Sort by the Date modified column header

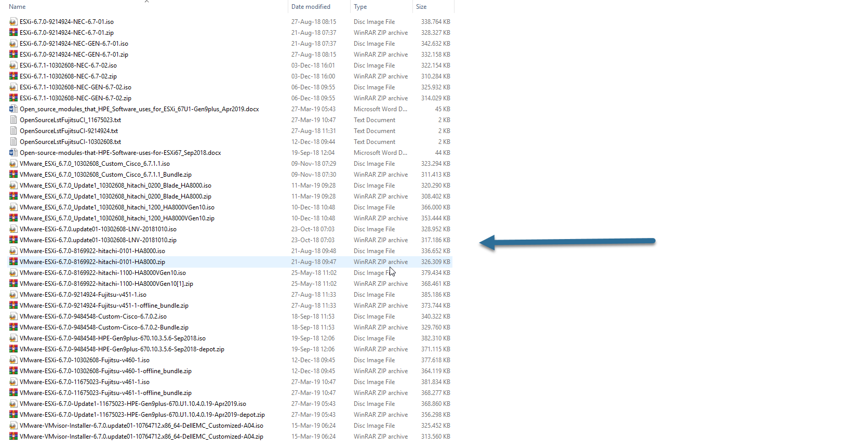coord(311,7)
